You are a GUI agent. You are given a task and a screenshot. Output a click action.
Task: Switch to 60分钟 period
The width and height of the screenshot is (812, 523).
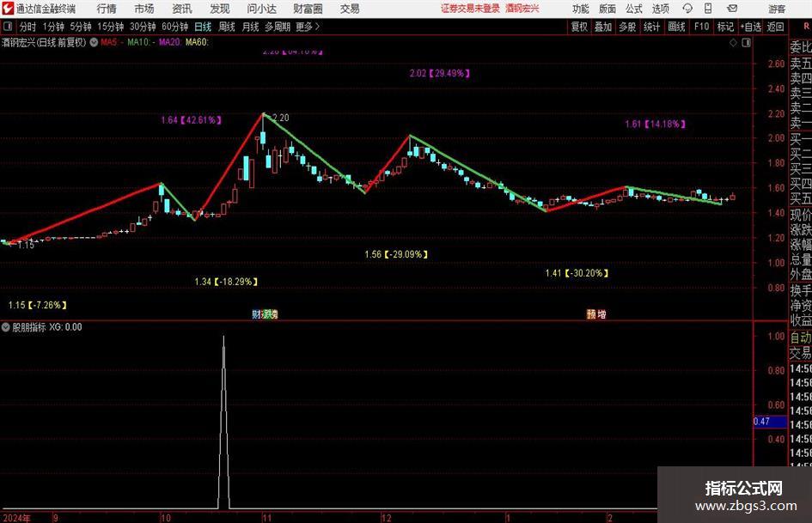point(175,27)
